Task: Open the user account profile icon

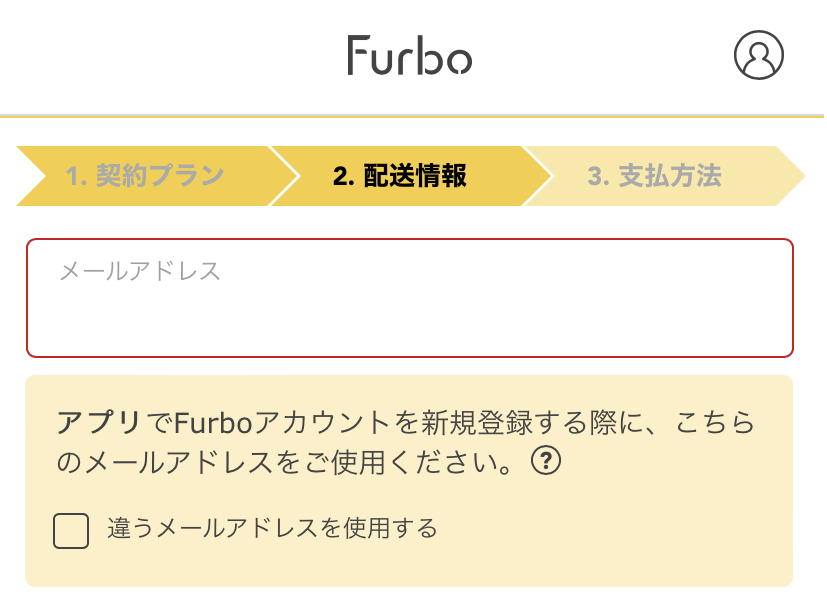Action: (x=758, y=55)
